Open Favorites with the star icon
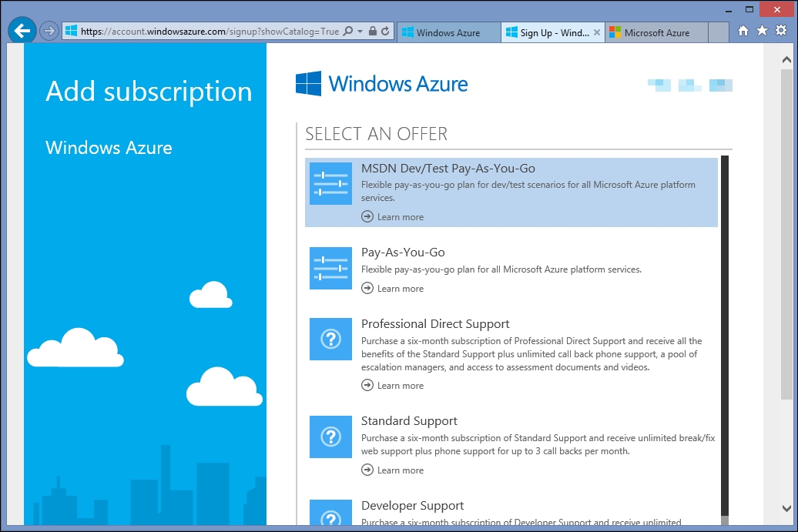The width and height of the screenshot is (798, 532). click(763, 32)
